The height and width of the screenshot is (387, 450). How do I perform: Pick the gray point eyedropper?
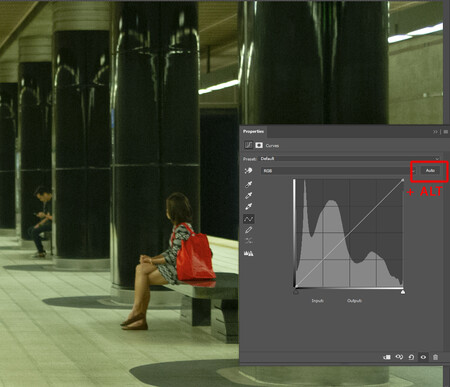(249, 195)
